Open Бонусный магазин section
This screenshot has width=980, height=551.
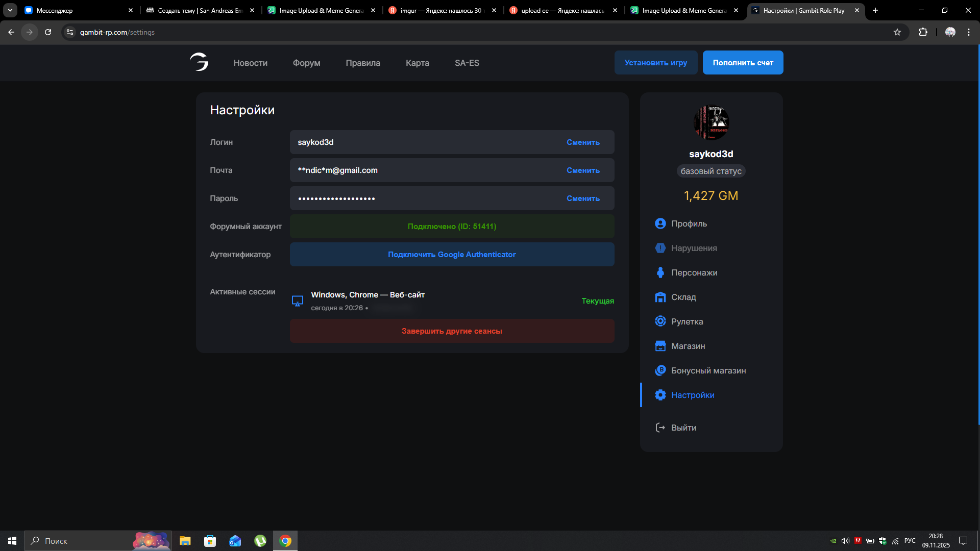708,370
